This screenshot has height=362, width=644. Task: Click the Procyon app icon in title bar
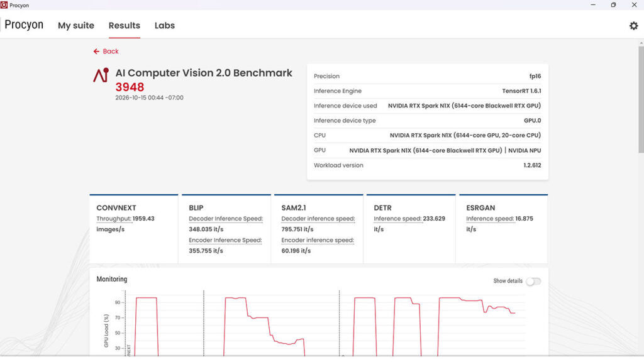(x=4, y=5)
